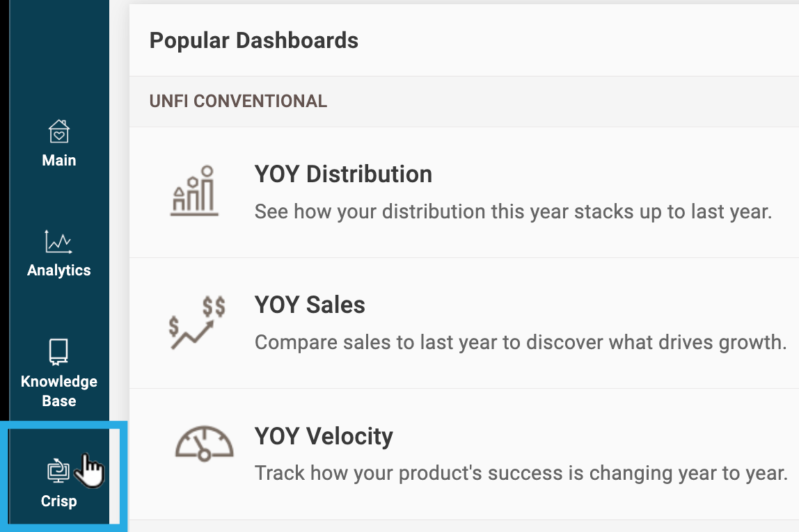This screenshot has width=799, height=532.
Task: Click the empty sidebar area above Main
Action: point(58,56)
